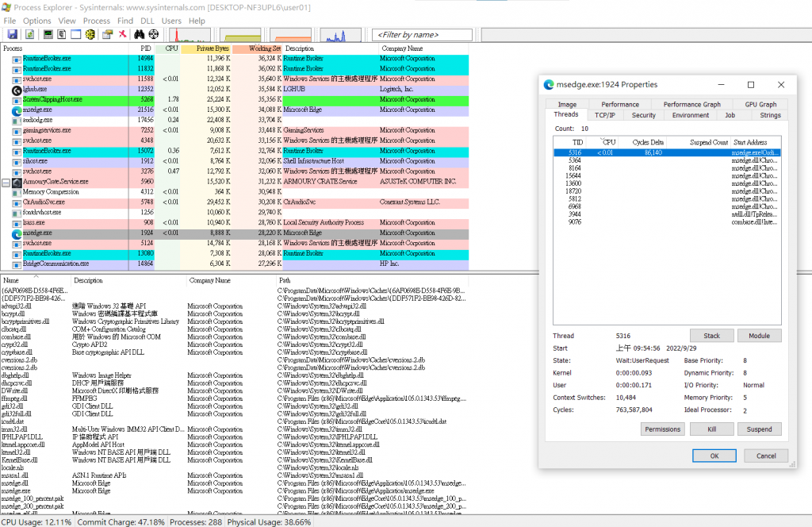This screenshot has height=527, width=812.
Task: Open the DLL menu
Action: [x=147, y=21]
